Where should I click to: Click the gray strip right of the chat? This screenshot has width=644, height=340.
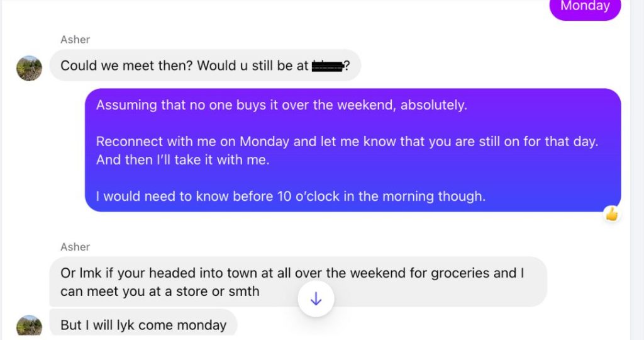637,170
